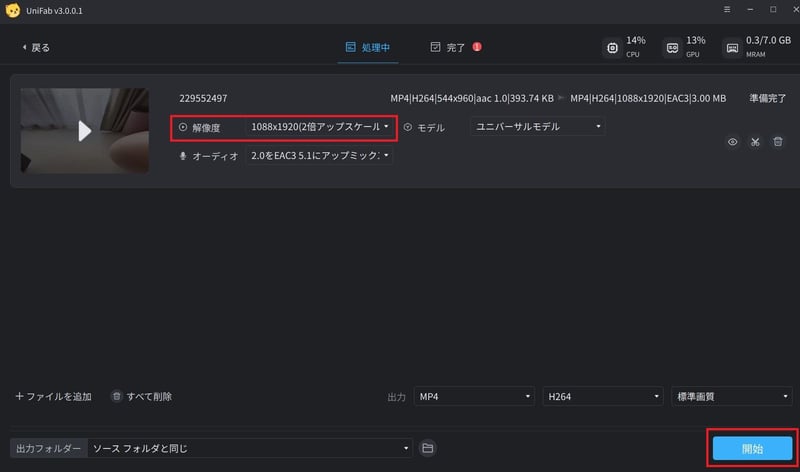Delete the video with trash icon

point(777,142)
